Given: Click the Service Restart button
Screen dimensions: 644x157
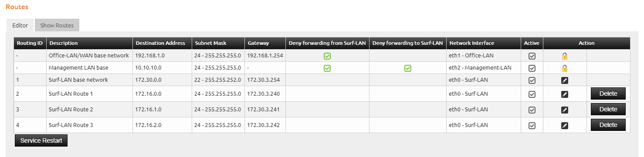Looking at the screenshot, I should click(41, 140).
